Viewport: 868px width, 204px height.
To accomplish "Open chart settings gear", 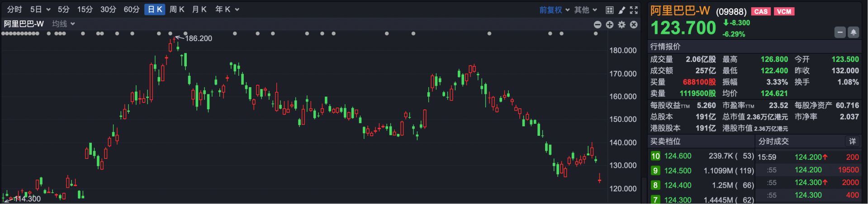I will coord(622,25).
